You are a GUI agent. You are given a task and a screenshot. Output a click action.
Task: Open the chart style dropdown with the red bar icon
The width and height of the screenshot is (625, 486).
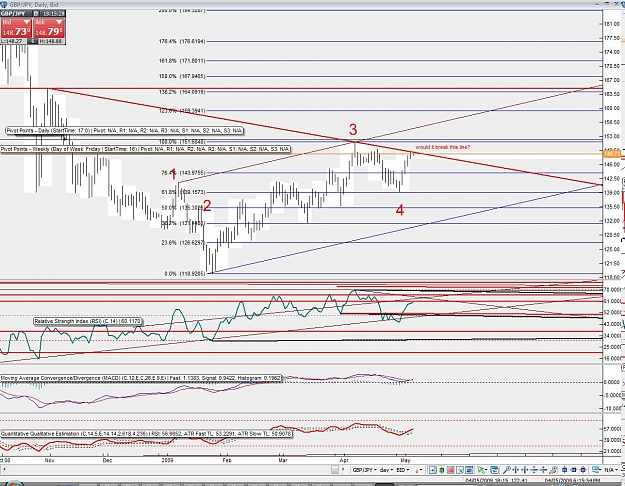419,470
